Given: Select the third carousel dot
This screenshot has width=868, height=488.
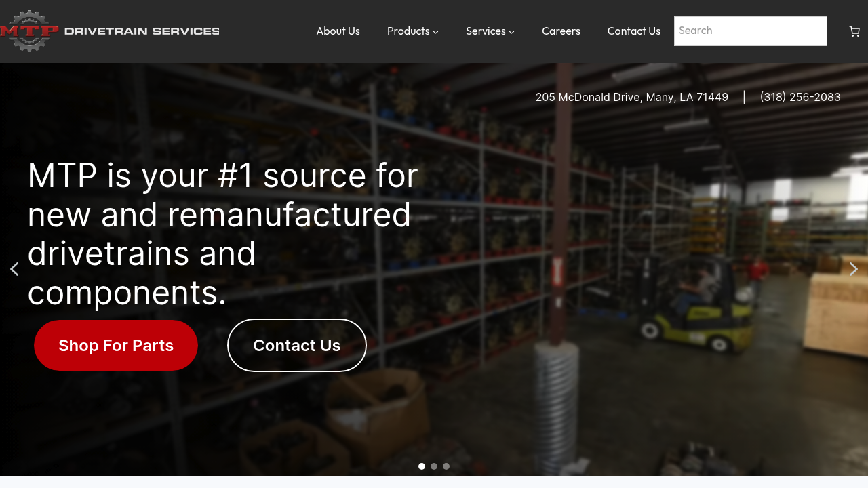Looking at the screenshot, I should pos(446,466).
